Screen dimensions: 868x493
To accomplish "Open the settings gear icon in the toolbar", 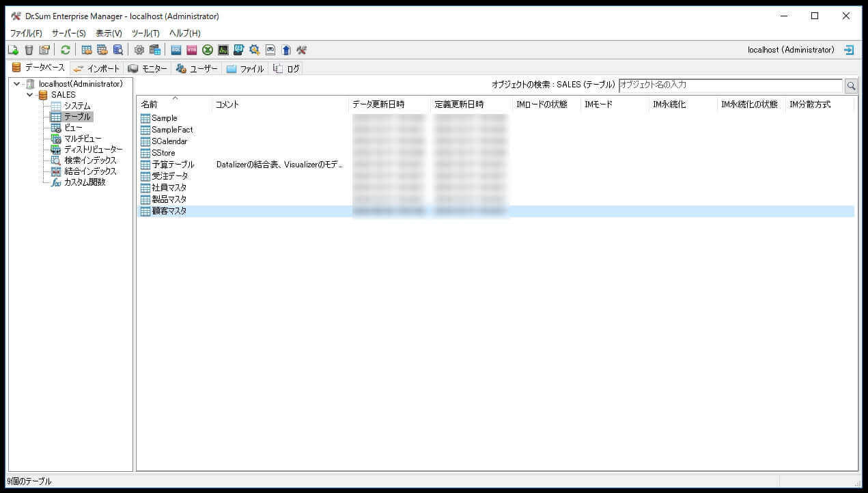I will (x=139, y=49).
